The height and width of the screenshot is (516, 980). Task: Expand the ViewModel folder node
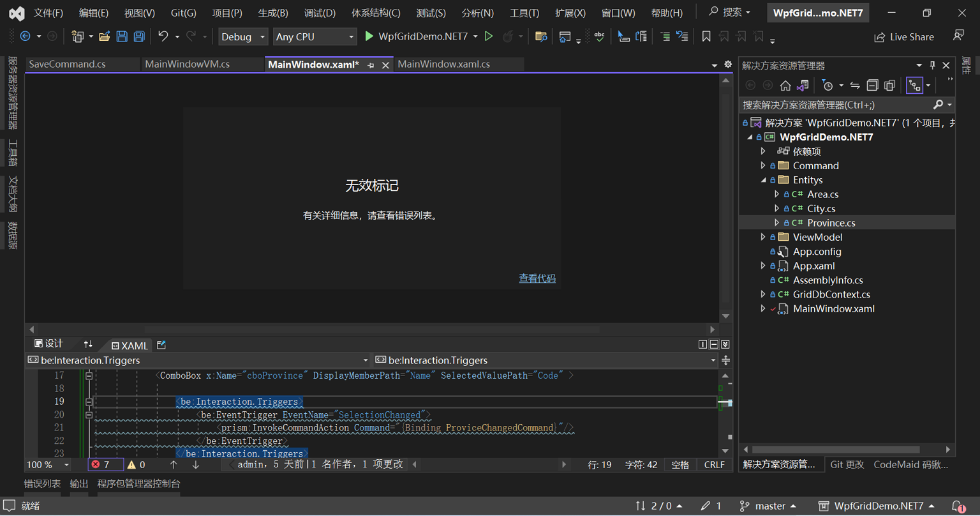tap(763, 237)
